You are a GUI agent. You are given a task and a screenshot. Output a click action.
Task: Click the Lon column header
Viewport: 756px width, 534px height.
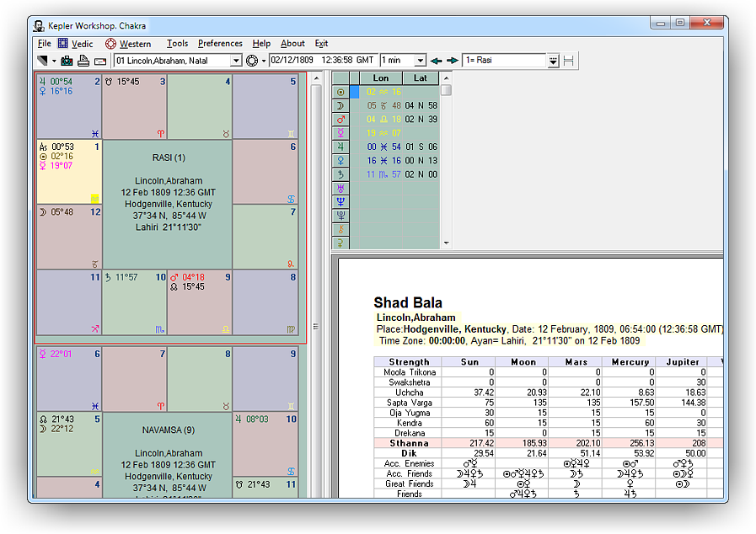[x=381, y=78]
